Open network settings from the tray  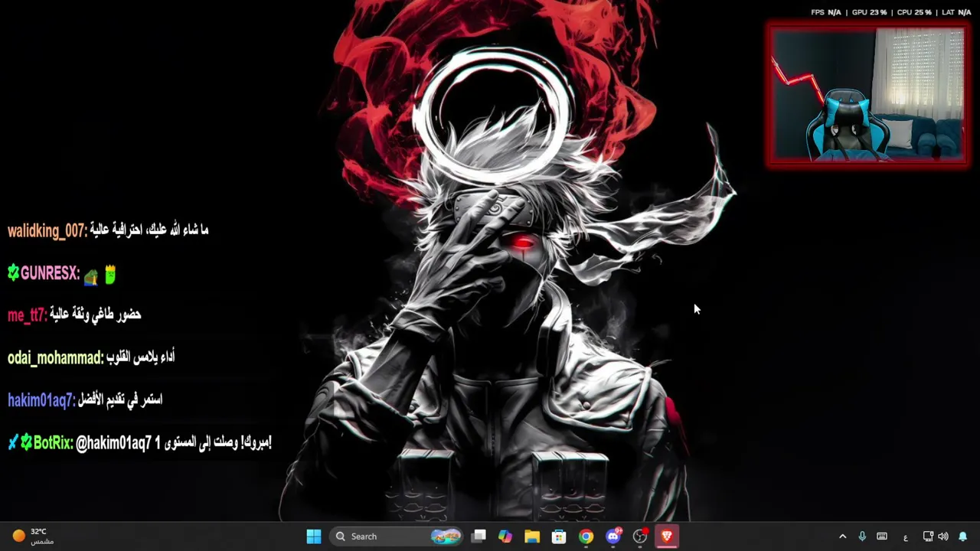928,536
